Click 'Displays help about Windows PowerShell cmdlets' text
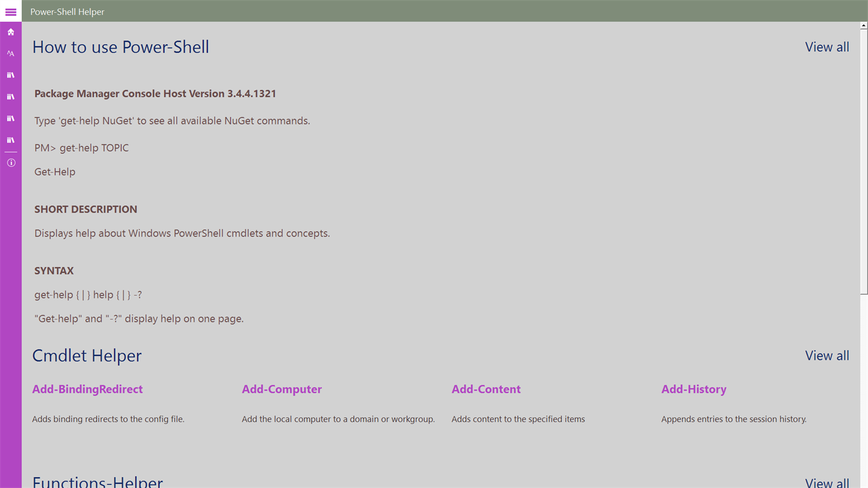 [x=182, y=233]
